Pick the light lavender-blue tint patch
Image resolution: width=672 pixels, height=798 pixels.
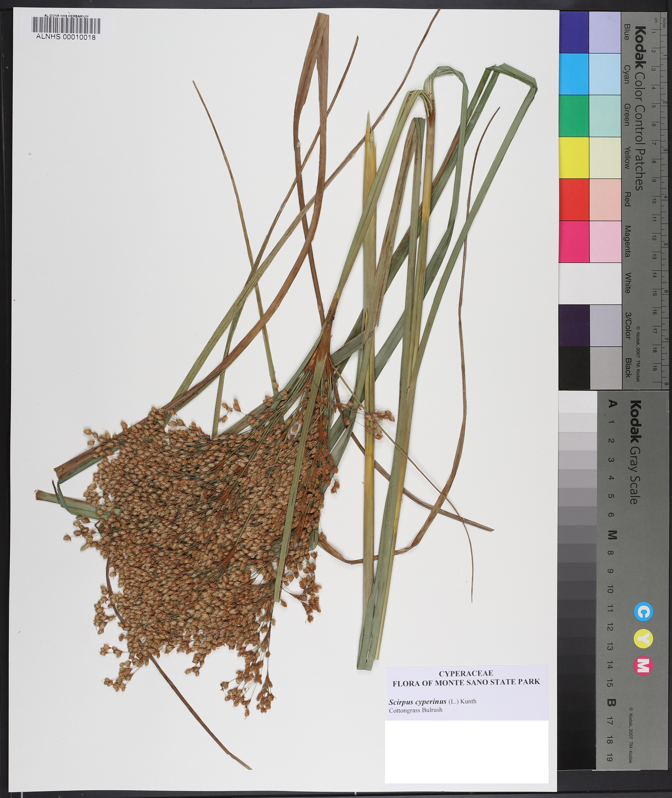pos(605,32)
